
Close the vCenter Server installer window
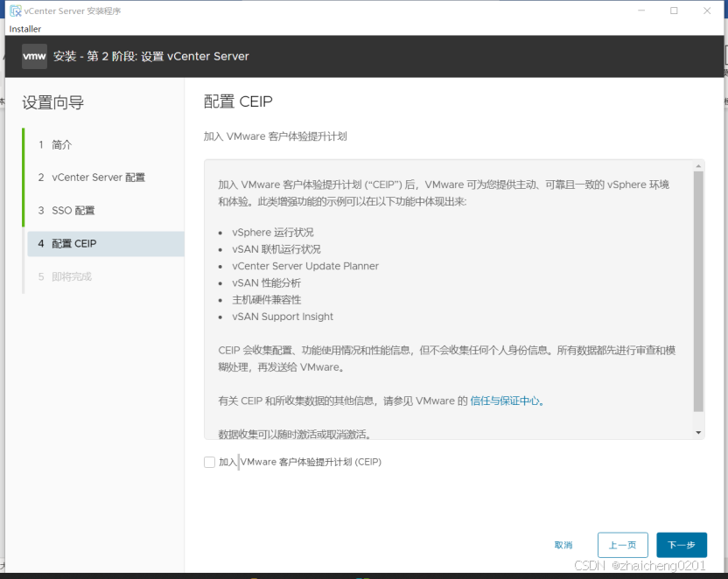point(707,10)
